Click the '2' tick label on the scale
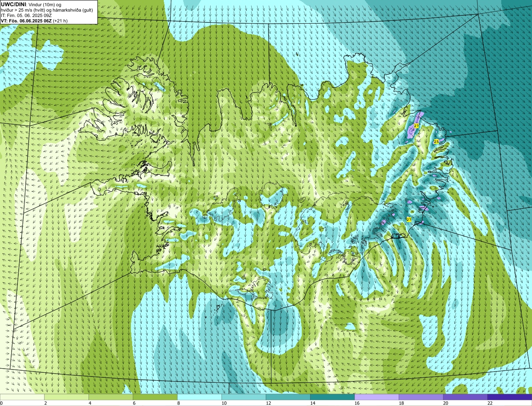The width and height of the screenshot is (532, 406). click(x=45, y=403)
